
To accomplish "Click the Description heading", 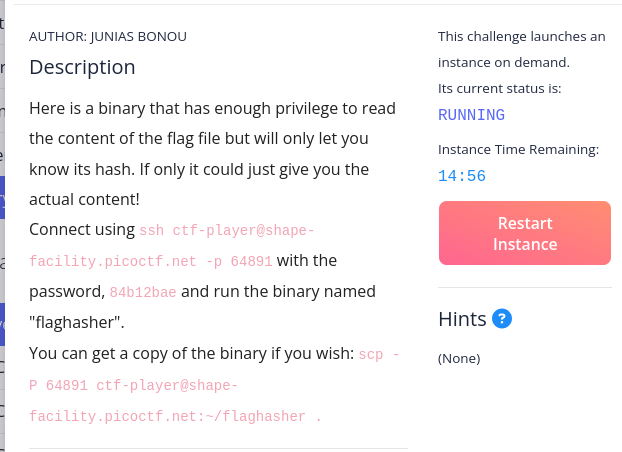I will [82, 68].
